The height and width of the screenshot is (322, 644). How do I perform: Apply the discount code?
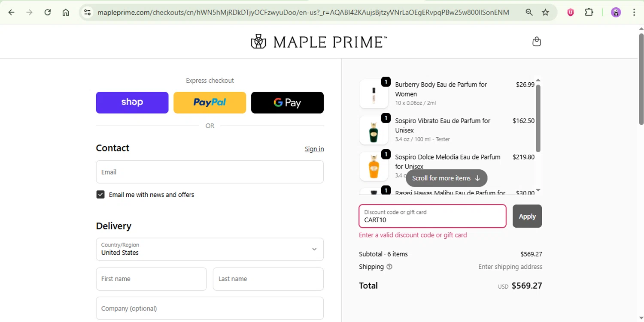[527, 216]
